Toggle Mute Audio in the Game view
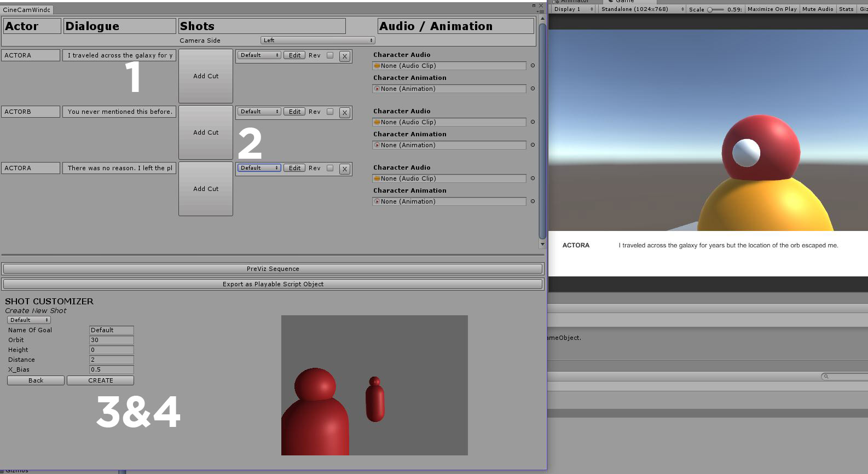 pos(818,9)
